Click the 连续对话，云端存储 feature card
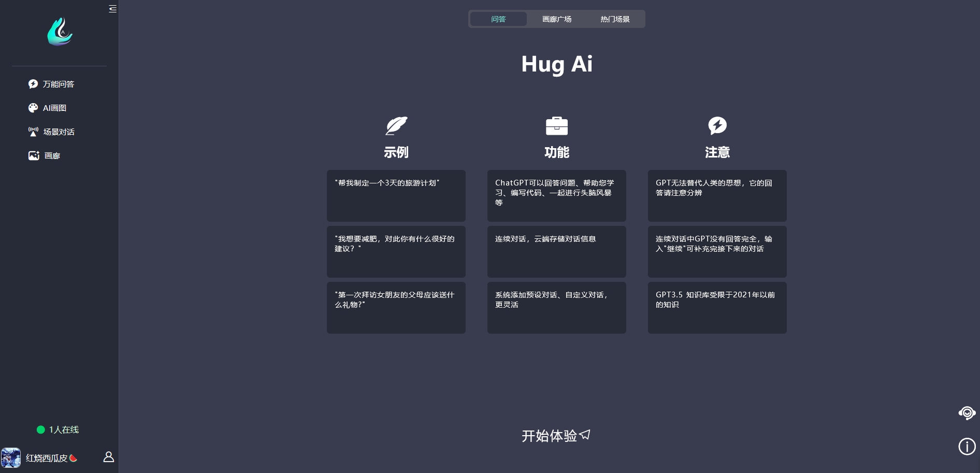The image size is (980, 473). click(x=557, y=252)
